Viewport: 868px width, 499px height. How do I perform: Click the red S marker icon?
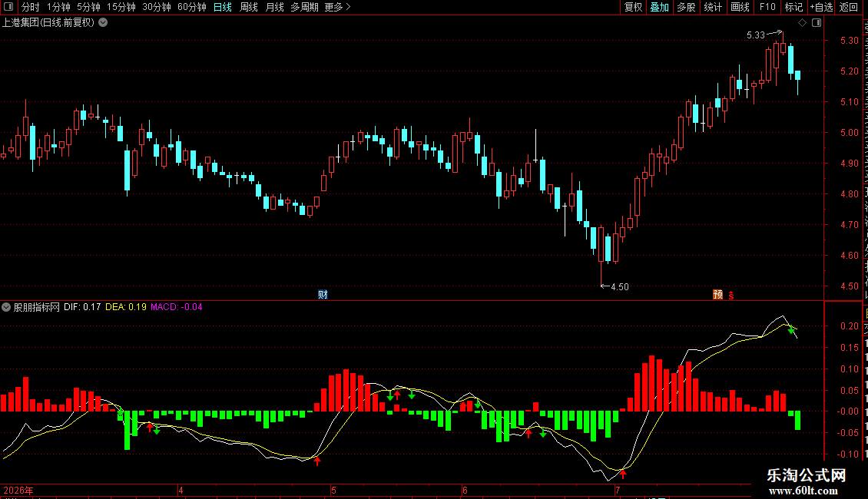731,295
